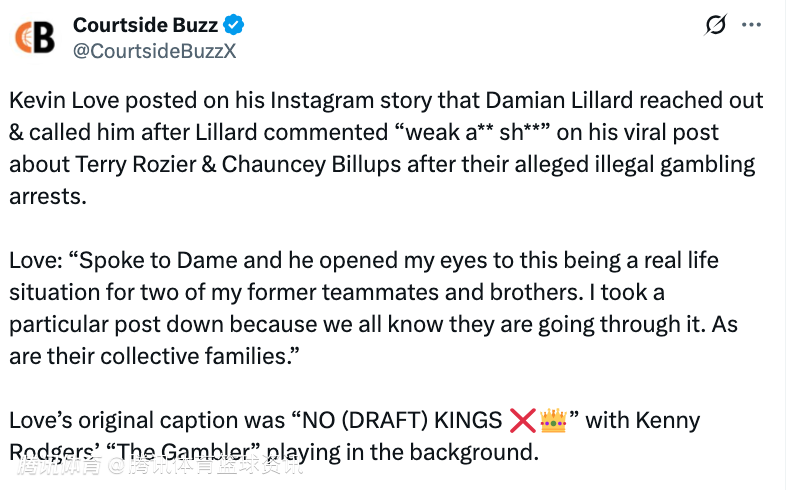Open the Grok slashed-circle icon
This screenshot has height=490, width=788.
[x=716, y=25]
